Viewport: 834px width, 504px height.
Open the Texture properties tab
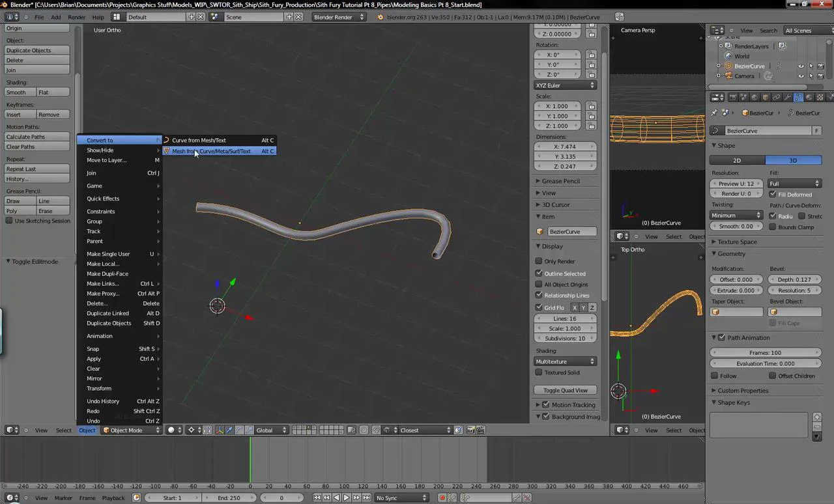820,97
